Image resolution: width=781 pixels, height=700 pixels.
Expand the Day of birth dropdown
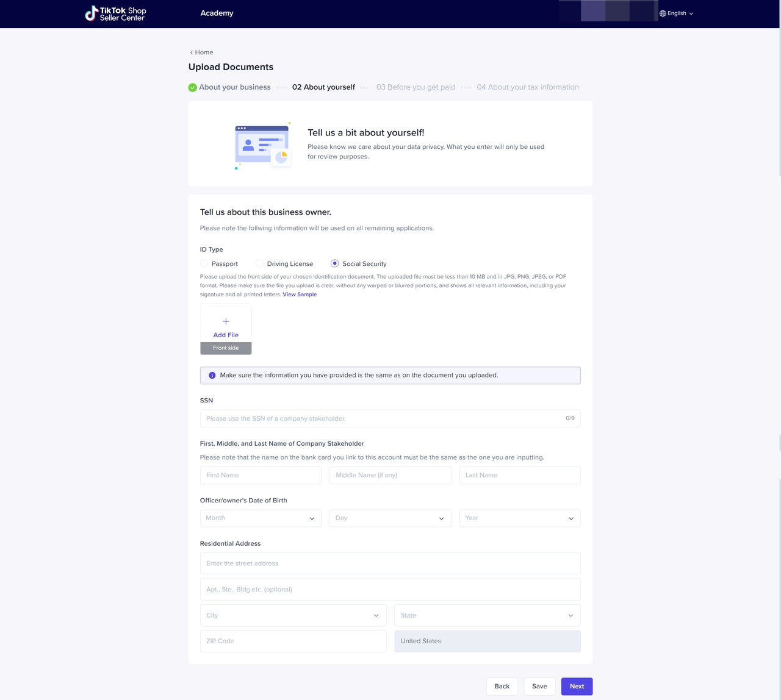tap(390, 518)
